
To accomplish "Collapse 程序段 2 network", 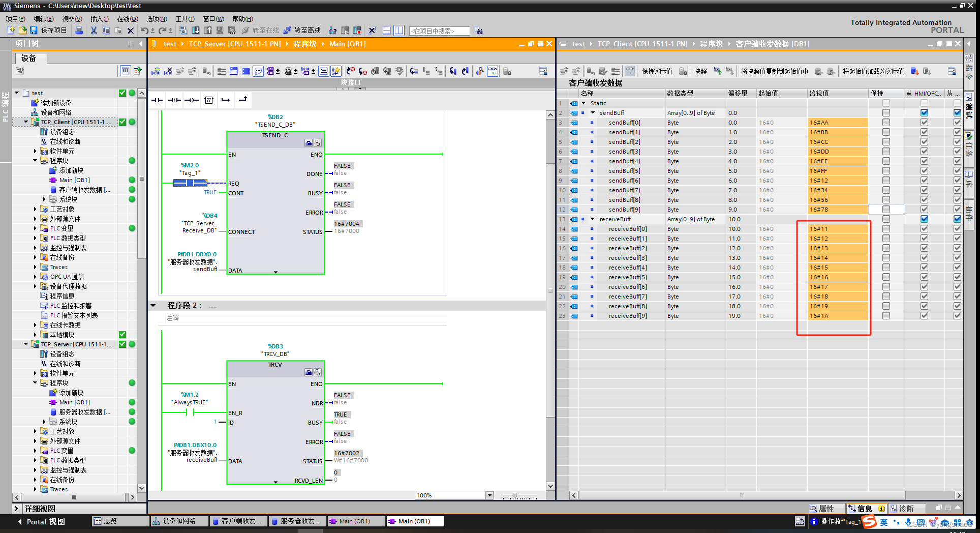I will click(x=153, y=306).
